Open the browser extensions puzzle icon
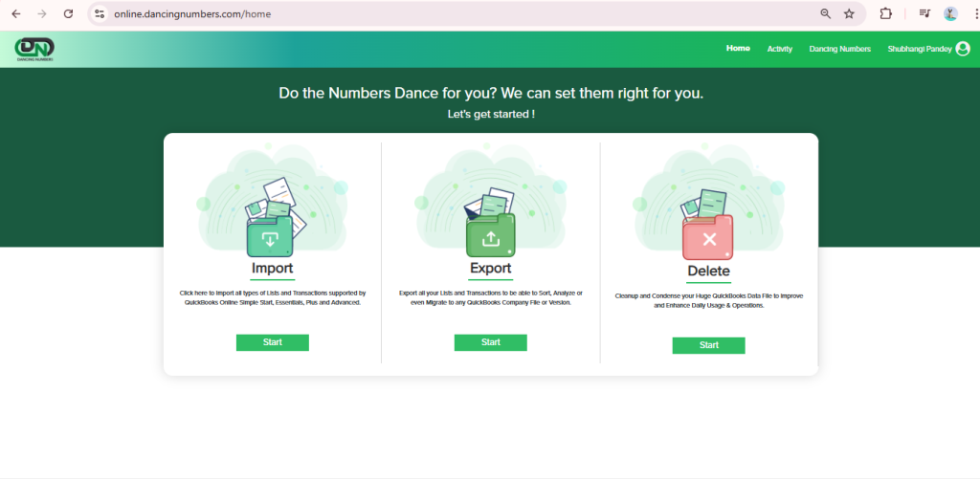The image size is (980, 479). pos(885,13)
